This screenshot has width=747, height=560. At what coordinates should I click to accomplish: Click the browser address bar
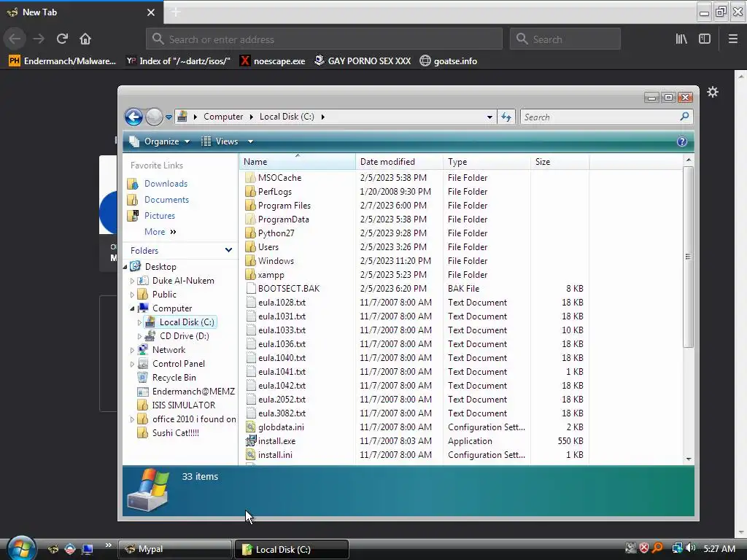pos(324,39)
